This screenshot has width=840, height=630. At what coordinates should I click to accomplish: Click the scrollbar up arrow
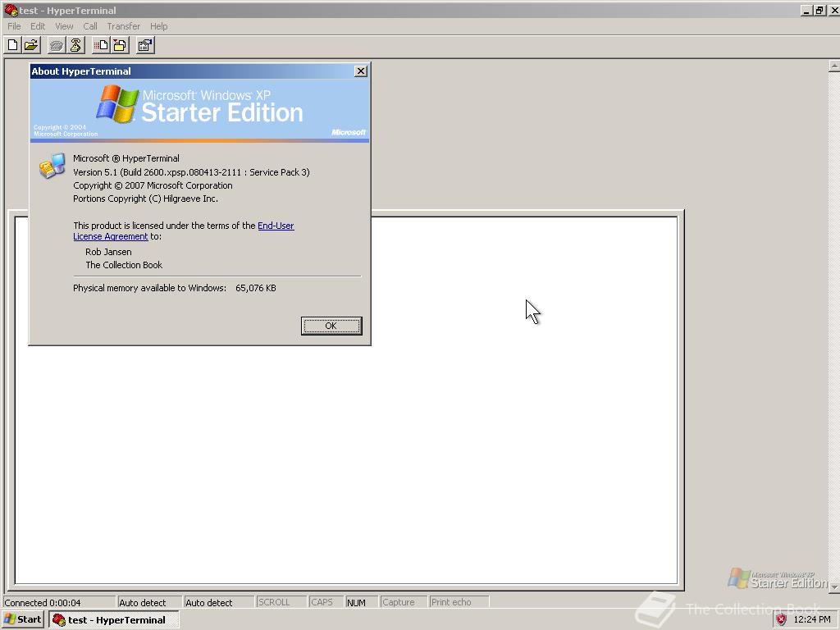click(x=833, y=66)
